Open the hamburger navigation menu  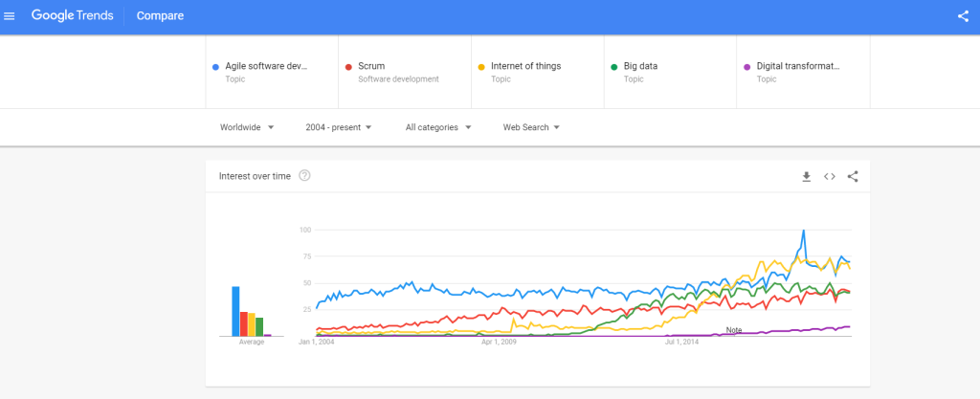click(x=10, y=15)
